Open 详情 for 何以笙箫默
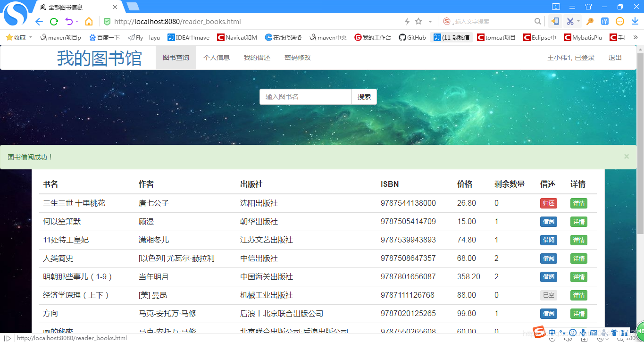The width and height of the screenshot is (644, 342). [x=579, y=222]
